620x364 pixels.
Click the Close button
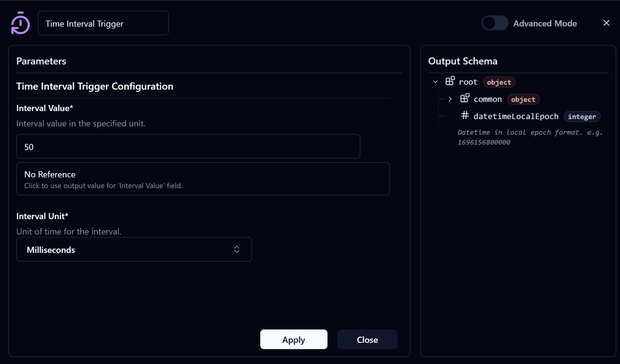pyautogui.click(x=367, y=339)
